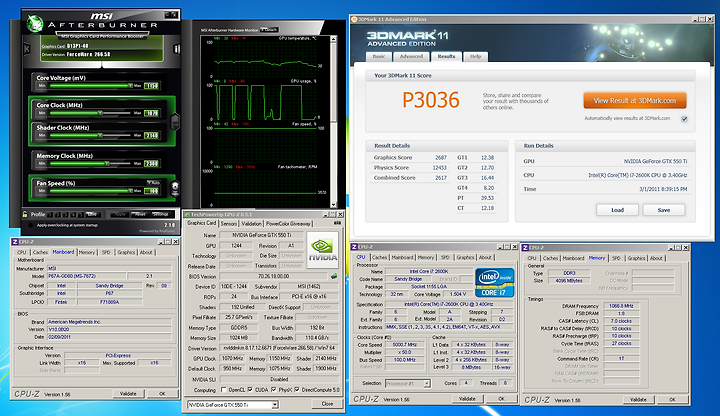
Task: Toggle Apply overclocking at system startup
Action: (31, 225)
